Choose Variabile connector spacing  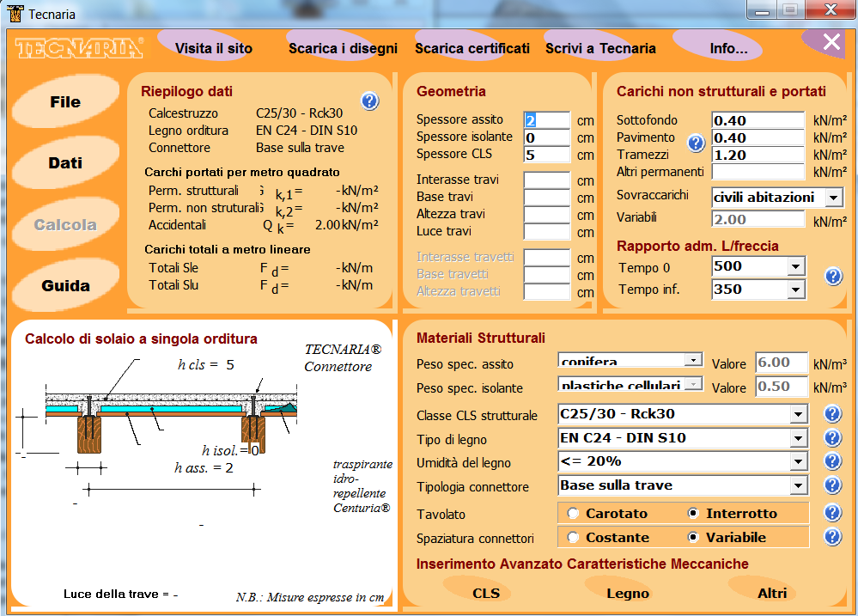(693, 538)
